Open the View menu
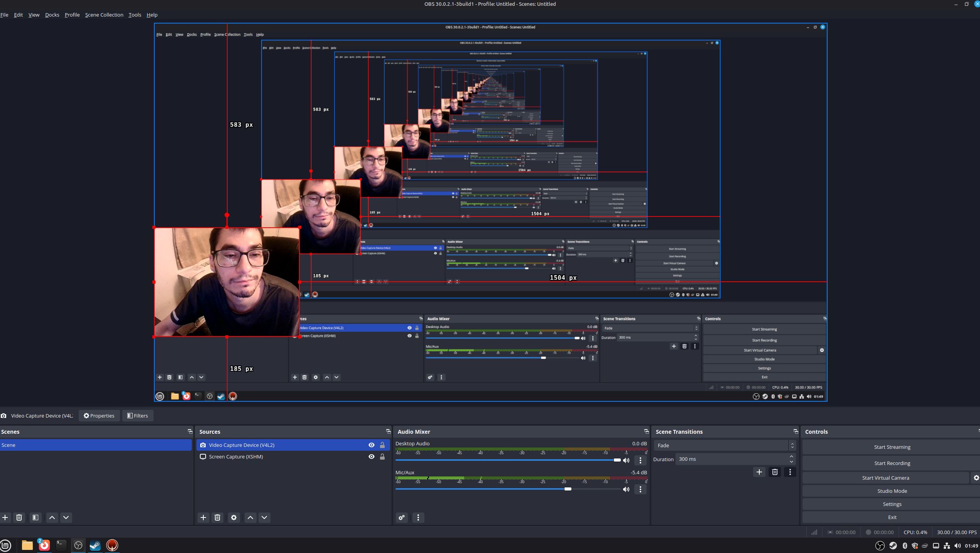Screen dimensions: 980x553 coord(34,15)
